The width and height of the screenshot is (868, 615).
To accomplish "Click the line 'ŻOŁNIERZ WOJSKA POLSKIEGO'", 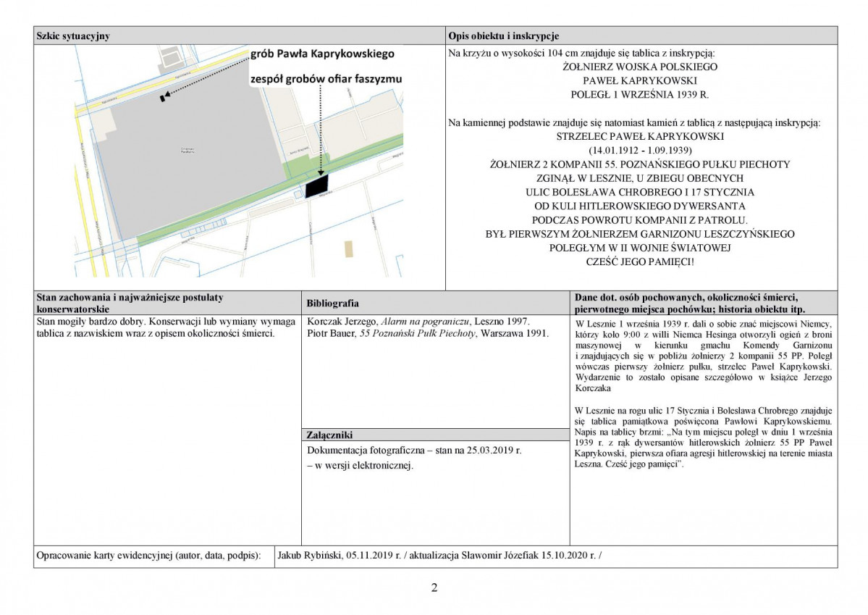I will [639, 67].
